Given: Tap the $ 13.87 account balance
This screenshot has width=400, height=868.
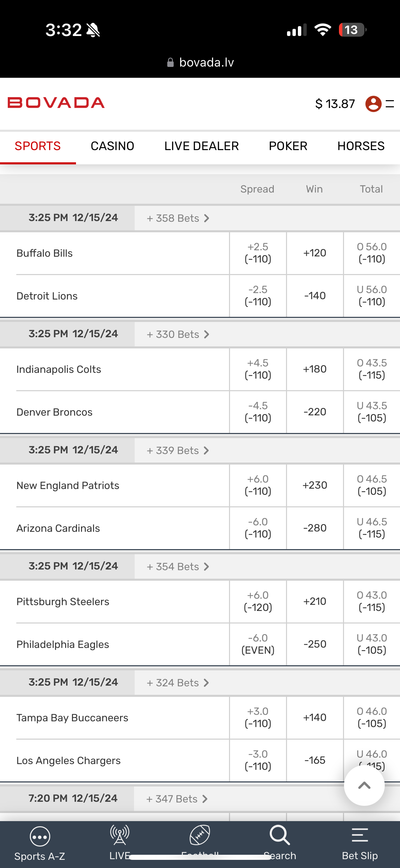Looking at the screenshot, I should click(x=335, y=104).
